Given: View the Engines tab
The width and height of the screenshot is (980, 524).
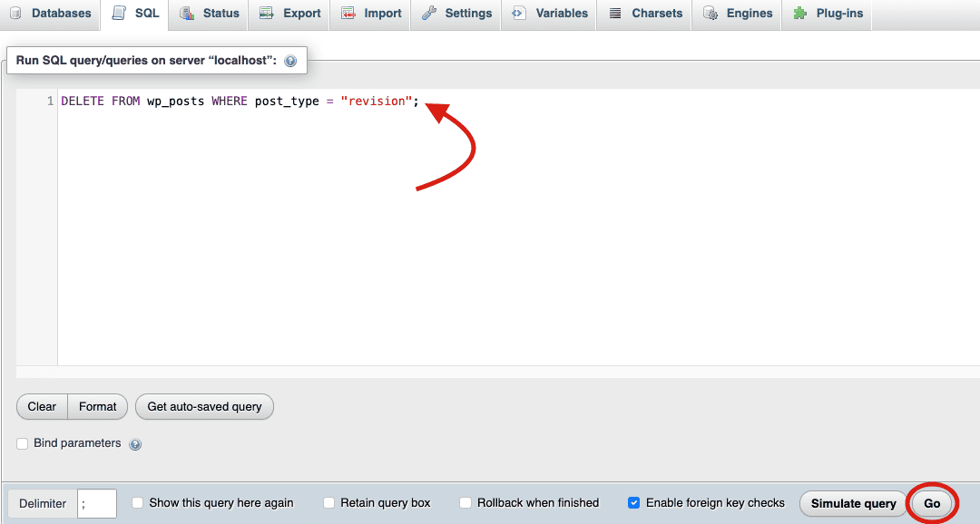Looking at the screenshot, I should pos(737,14).
